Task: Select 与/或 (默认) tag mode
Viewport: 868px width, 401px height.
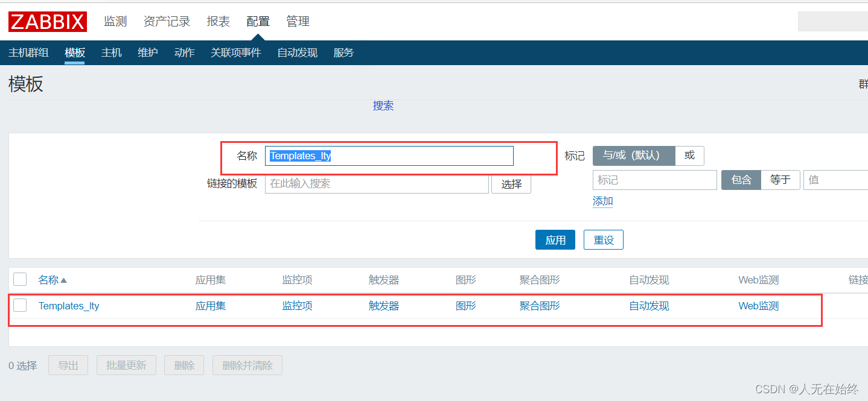Action: [634, 156]
